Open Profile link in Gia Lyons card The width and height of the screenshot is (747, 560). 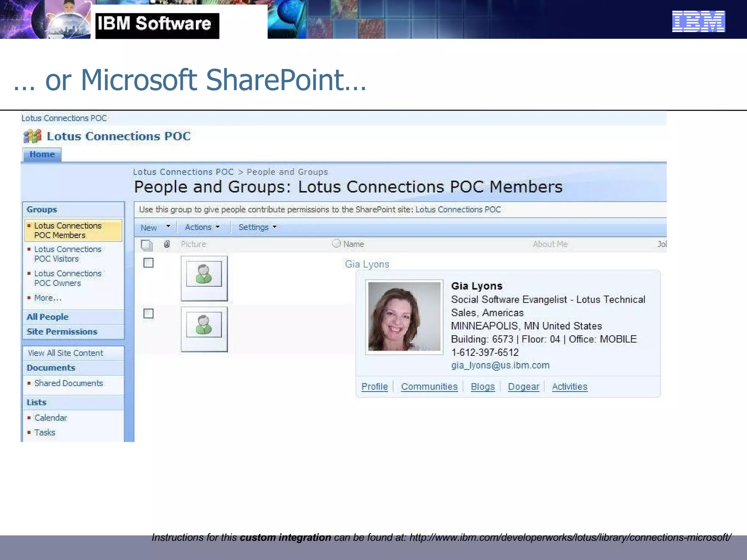[375, 386]
